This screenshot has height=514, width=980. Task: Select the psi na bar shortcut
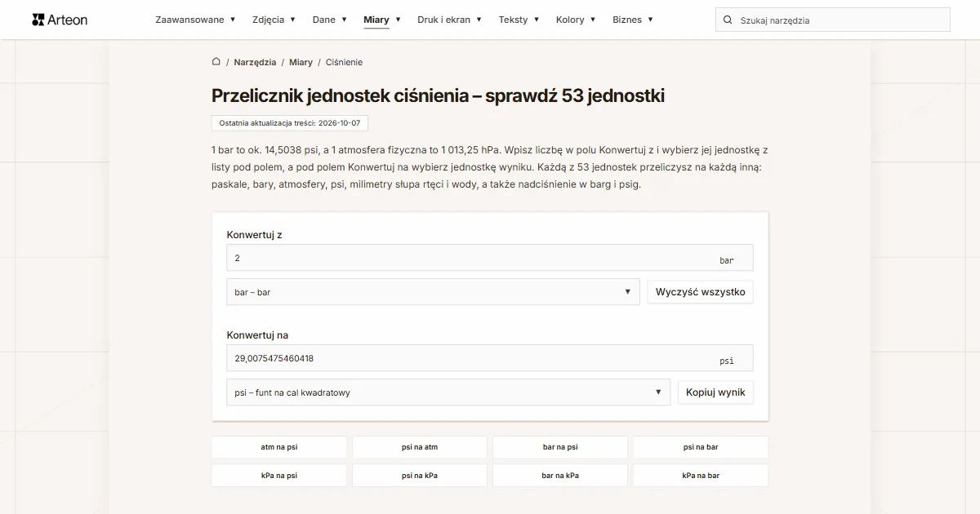(x=701, y=447)
